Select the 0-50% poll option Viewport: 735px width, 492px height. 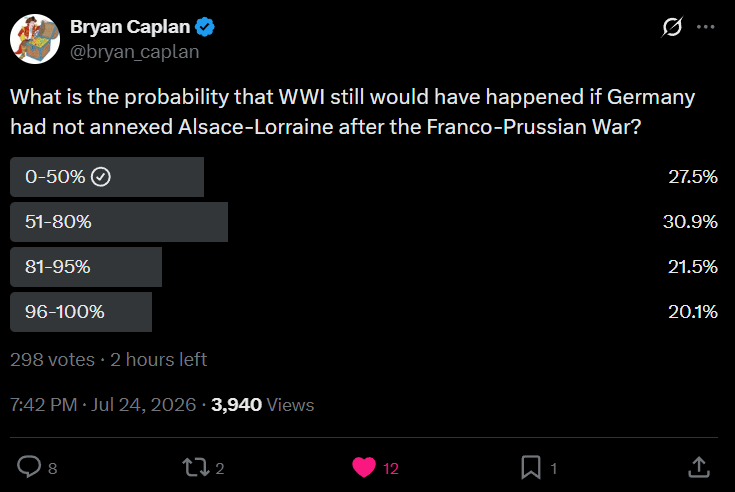(364, 177)
